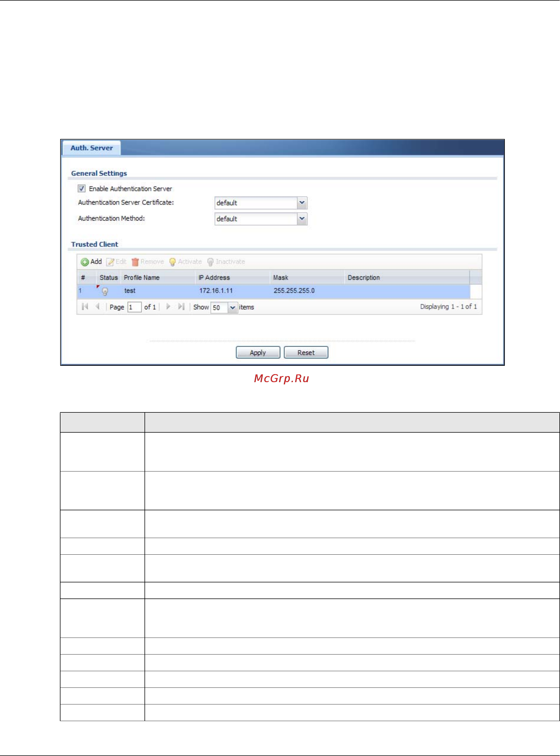Click the Page number input field

pyautogui.click(x=134, y=307)
